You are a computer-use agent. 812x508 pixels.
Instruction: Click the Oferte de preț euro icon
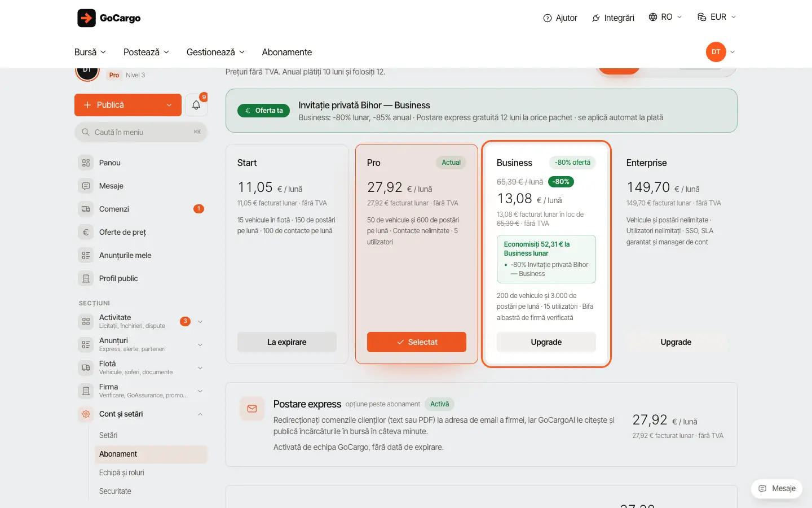[86, 232]
